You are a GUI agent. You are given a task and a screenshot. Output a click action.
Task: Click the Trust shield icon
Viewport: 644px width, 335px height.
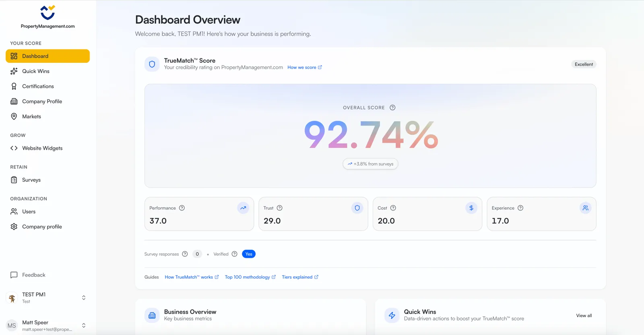tap(357, 208)
